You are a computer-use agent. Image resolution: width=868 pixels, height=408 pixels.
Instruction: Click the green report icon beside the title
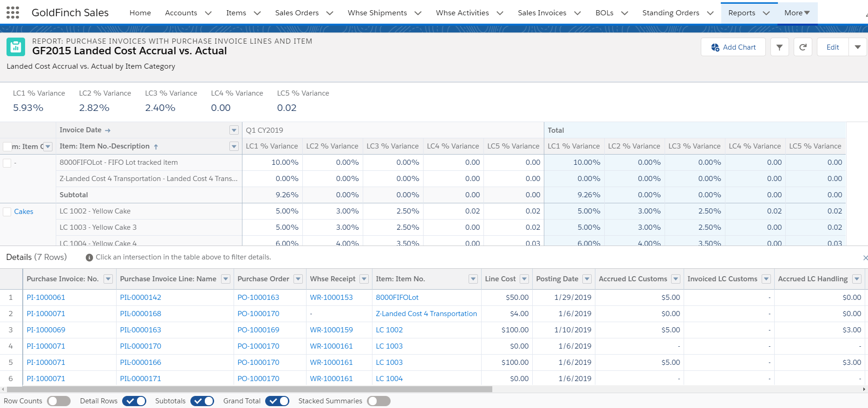[16, 47]
